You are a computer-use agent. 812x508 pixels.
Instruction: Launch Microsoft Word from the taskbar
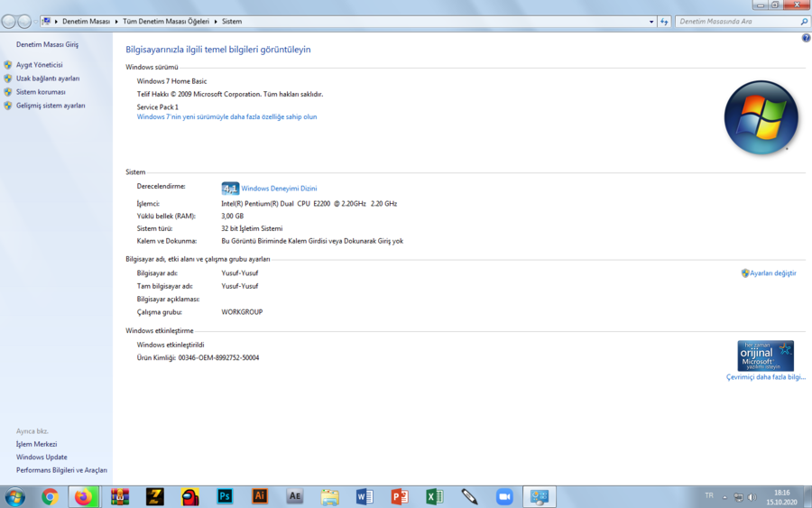364,497
